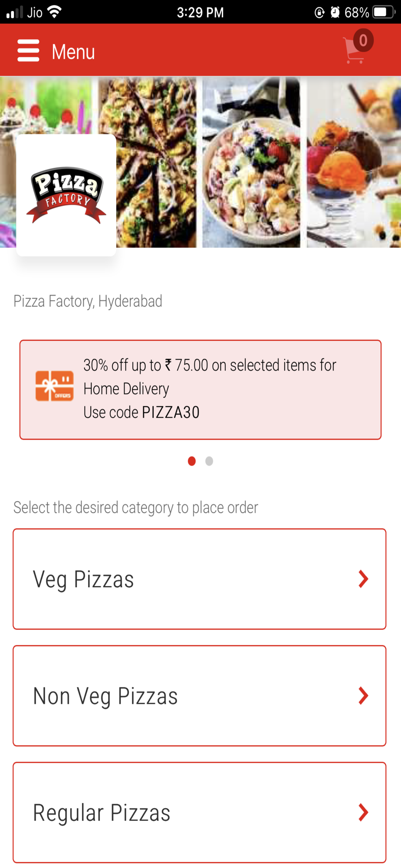401x868 pixels.
Task: View the ice cream sundae photo
Action: pyautogui.click(x=354, y=162)
